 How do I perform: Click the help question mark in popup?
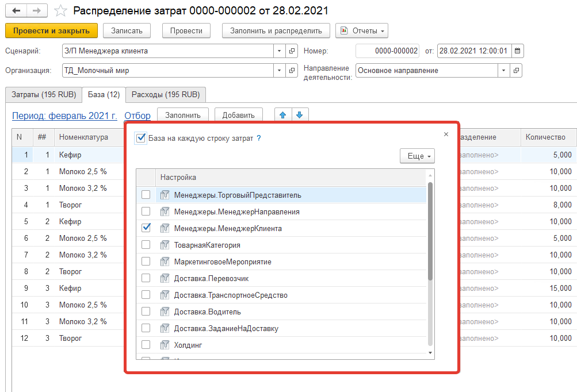pos(259,139)
